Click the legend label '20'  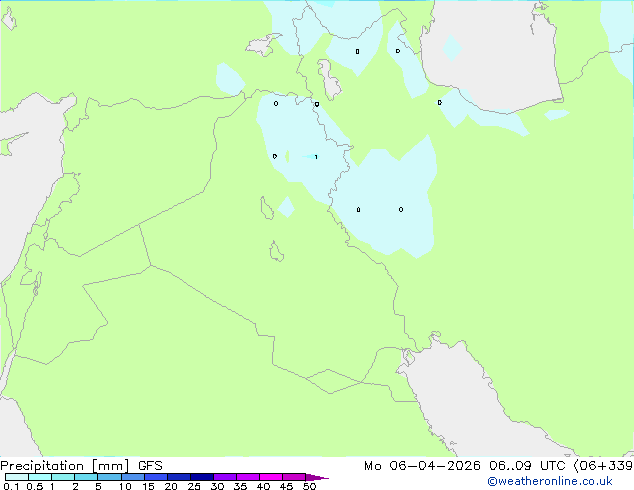click(171, 486)
